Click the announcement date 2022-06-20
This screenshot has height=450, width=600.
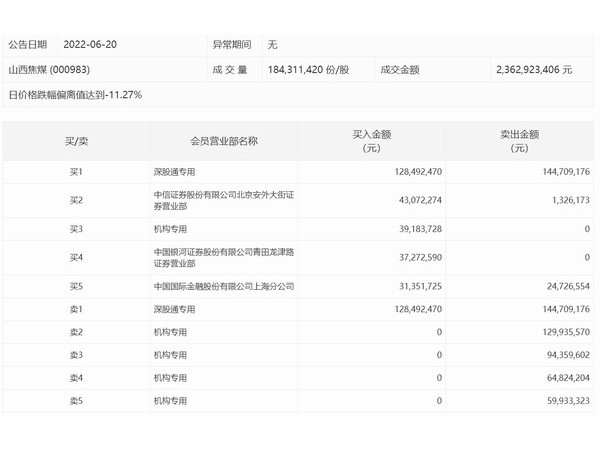point(89,45)
